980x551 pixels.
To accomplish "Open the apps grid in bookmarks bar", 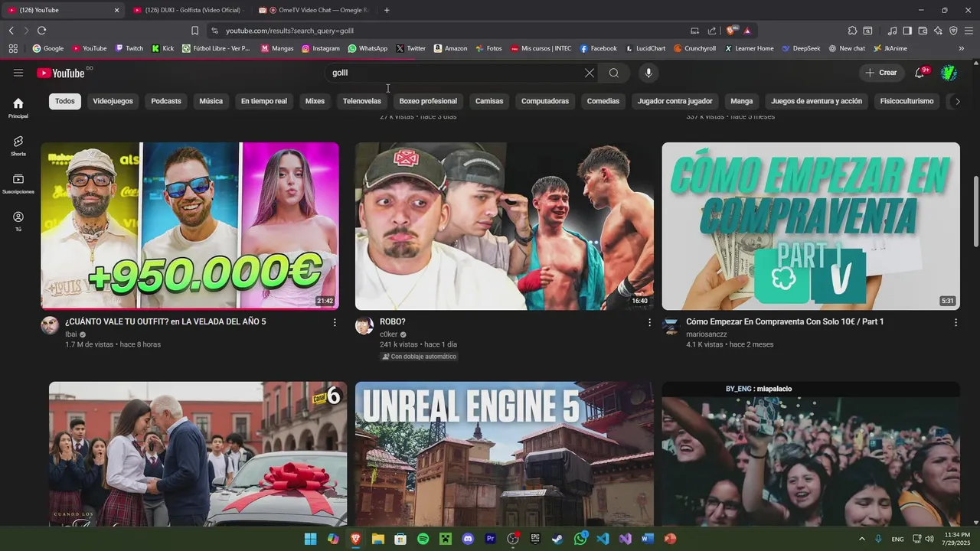I will (x=13, y=48).
